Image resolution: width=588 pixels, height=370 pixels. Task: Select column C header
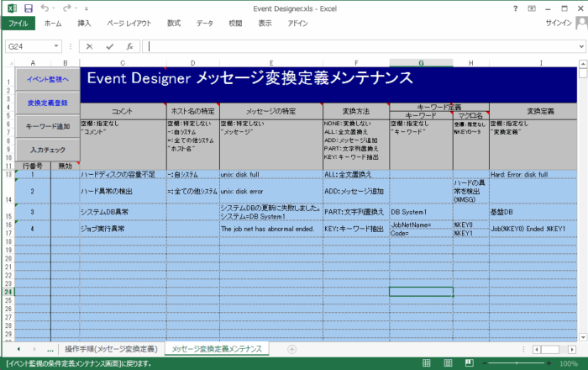[x=123, y=63]
